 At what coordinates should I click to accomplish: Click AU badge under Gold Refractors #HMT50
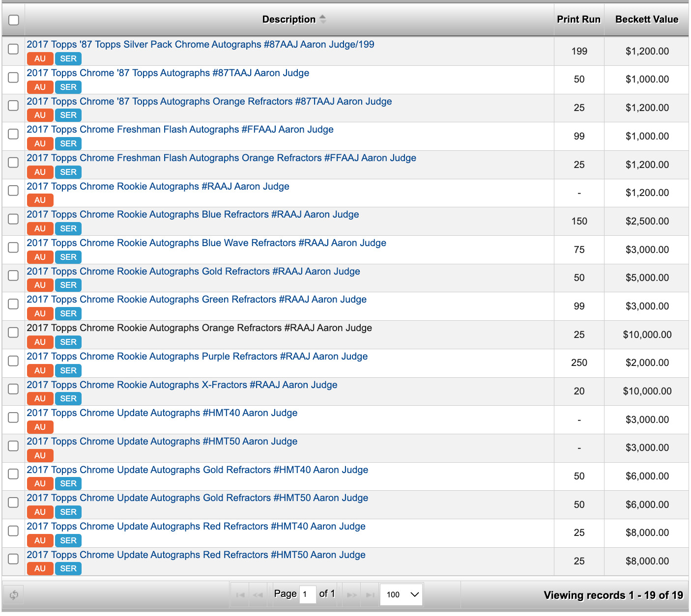pyautogui.click(x=40, y=512)
